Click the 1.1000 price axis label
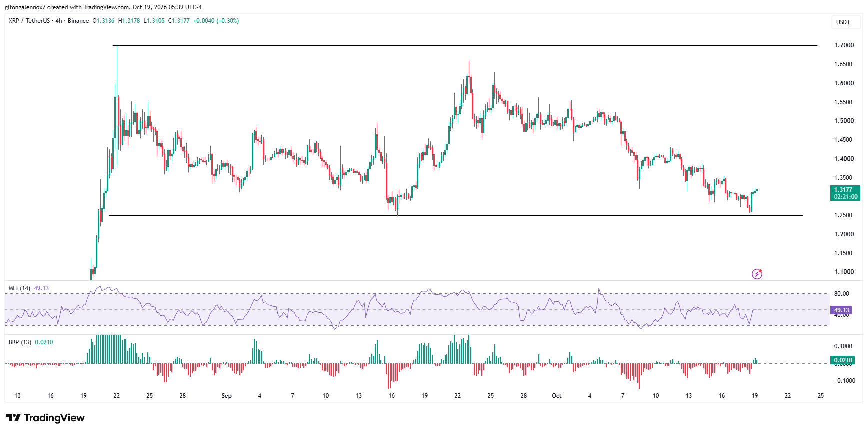Screen dimensions: 868x433 tap(844, 272)
